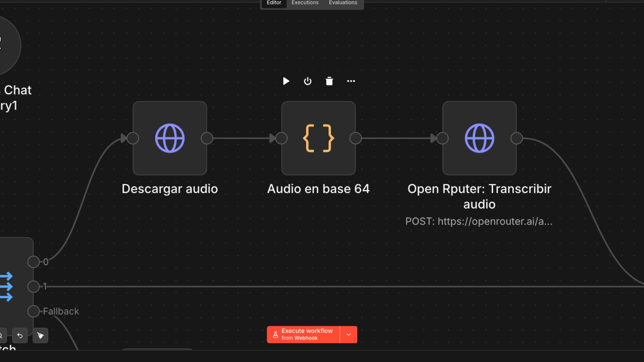Select the Descargar audio globe node
Viewport: 644px width, 362px height.
pos(170,138)
